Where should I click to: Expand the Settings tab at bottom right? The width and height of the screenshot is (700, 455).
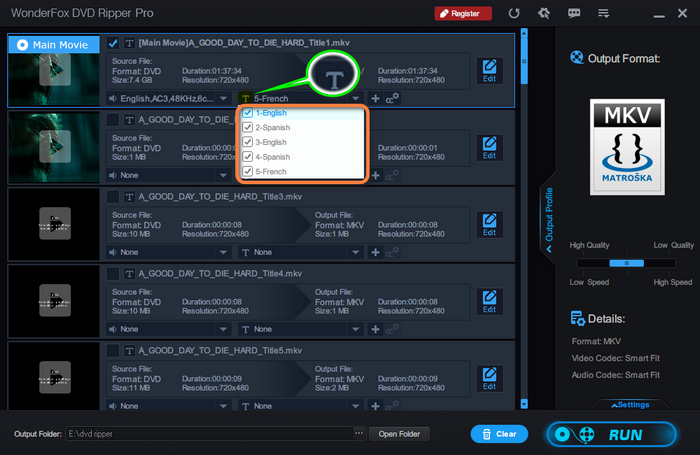point(630,405)
